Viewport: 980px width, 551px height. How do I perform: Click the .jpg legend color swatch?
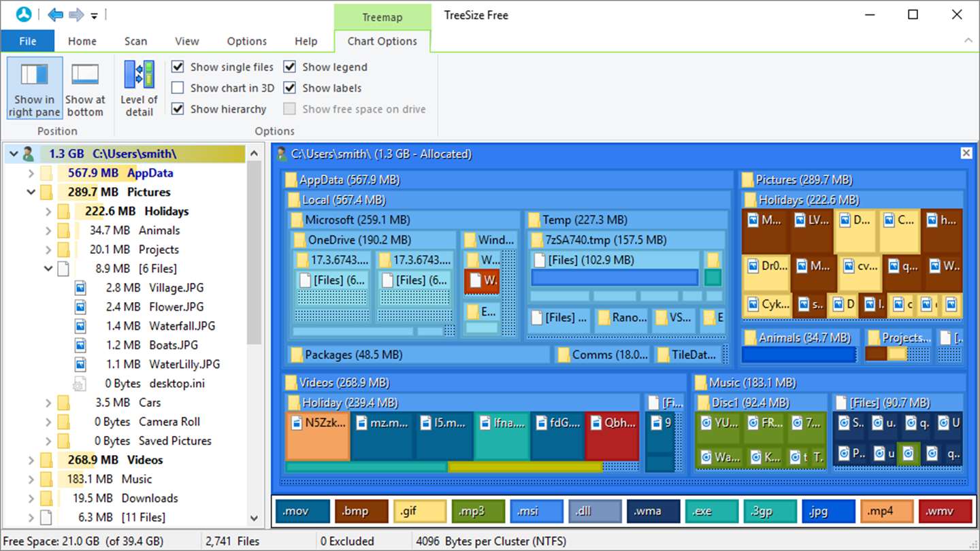point(829,511)
